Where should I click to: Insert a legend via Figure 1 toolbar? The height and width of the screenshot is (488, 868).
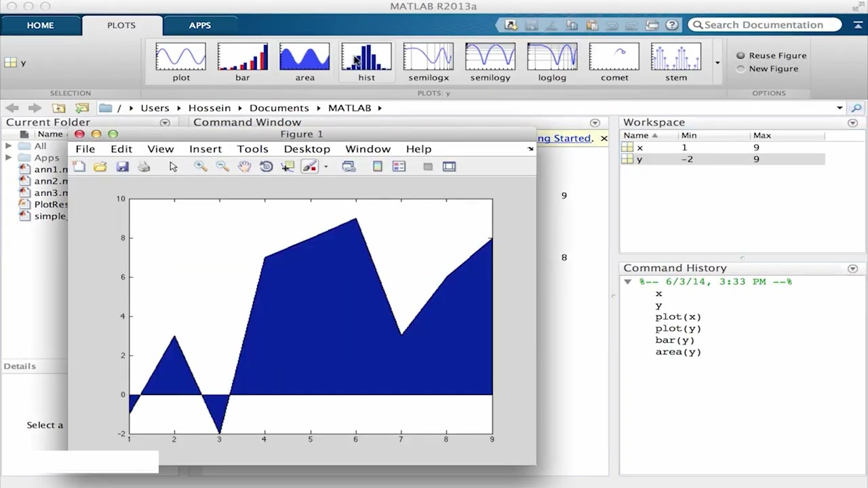coord(399,166)
